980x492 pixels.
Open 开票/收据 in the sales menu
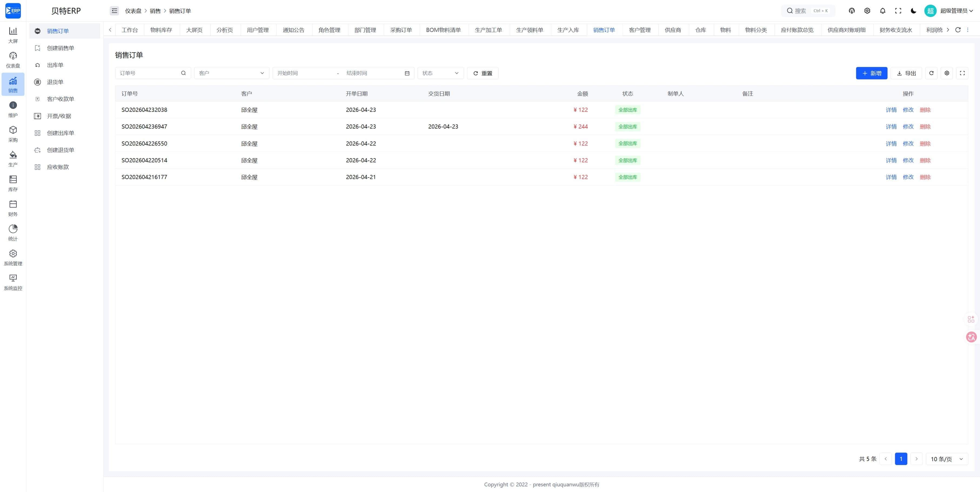pos(65,116)
